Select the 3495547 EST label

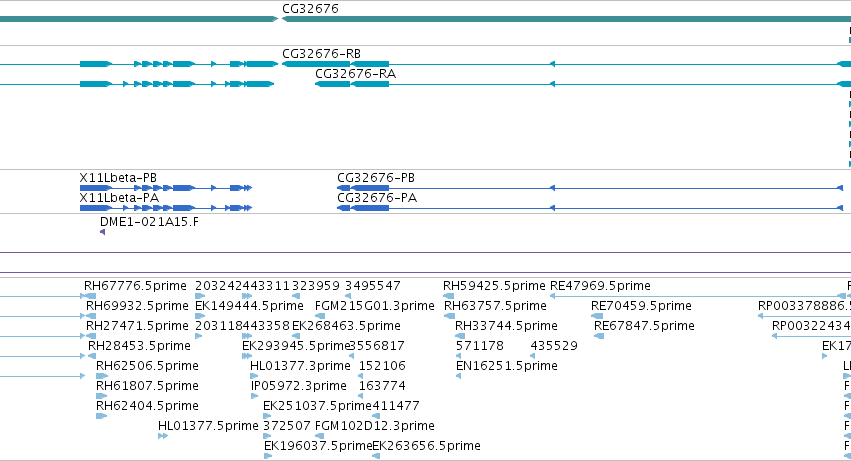coord(373,286)
